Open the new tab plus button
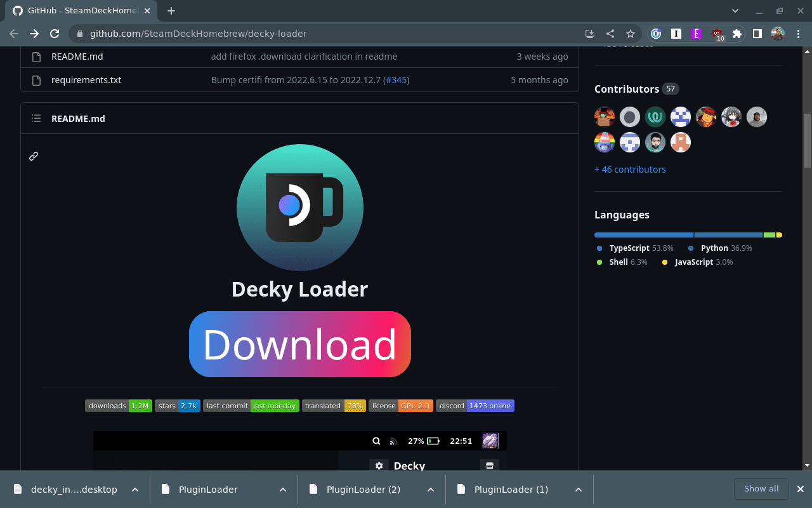Viewport: 812px width, 508px height. 171,11
